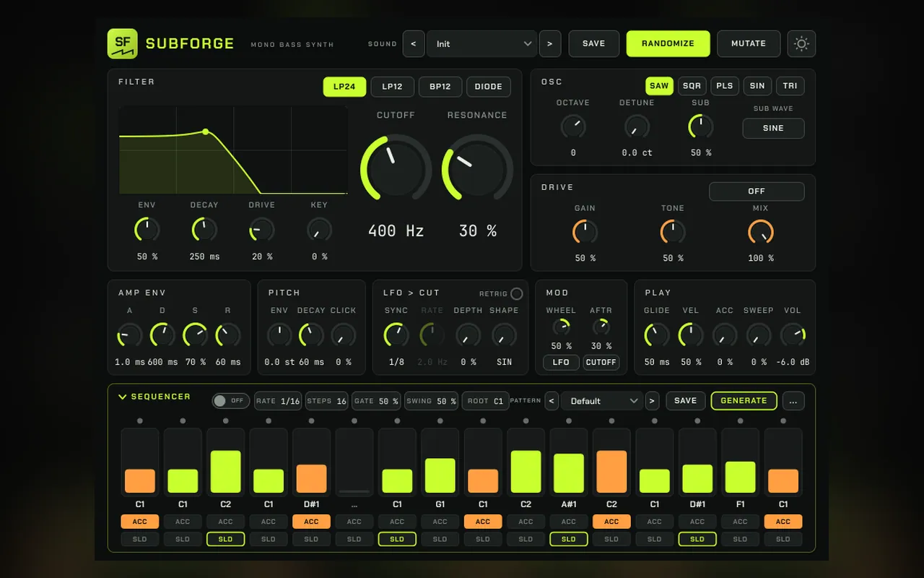Open the sequencer more options ellipsis

pyautogui.click(x=793, y=401)
